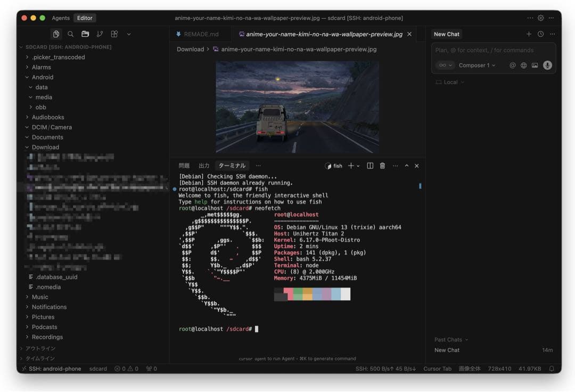Kill terminal with the trash icon

(382, 166)
